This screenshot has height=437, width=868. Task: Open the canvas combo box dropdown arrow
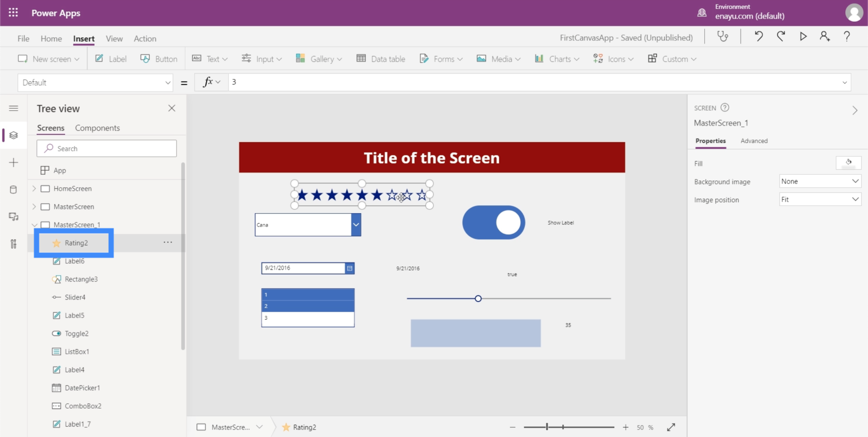(356, 225)
